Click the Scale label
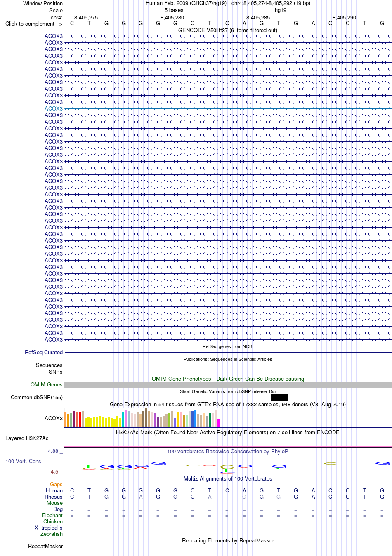 tap(56, 10)
